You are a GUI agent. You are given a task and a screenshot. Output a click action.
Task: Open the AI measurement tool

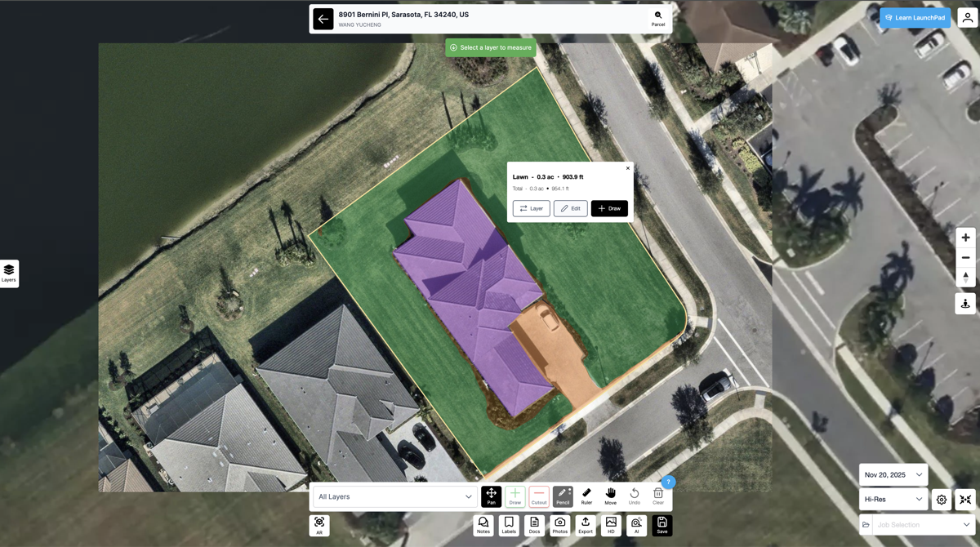click(x=636, y=525)
